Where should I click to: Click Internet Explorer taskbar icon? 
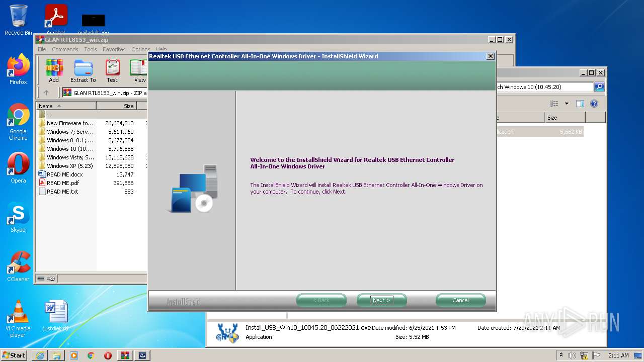[40, 355]
